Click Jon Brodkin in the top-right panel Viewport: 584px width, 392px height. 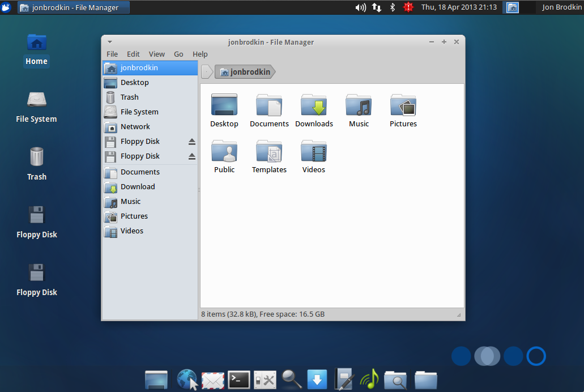[x=561, y=7]
